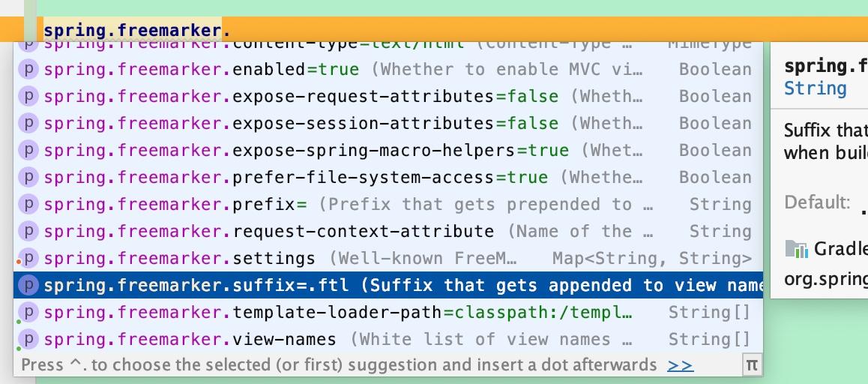Screen dimensions: 868x384
Task: Click the property icon for spring.freemarker.settings
Action: tap(28, 258)
